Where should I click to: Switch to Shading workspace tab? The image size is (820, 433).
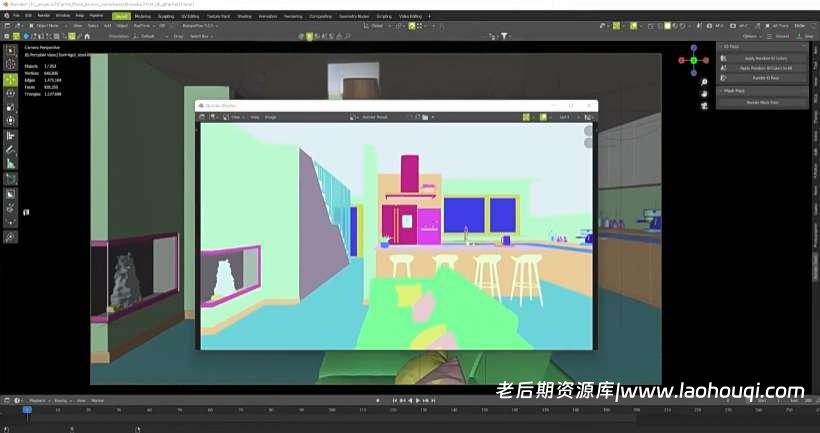click(x=244, y=16)
